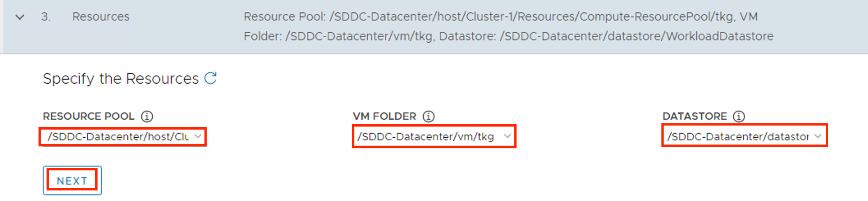Click the /SDDC-Datacenter/host/Clu path text
The width and height of the screenshot is (868, 201).
[x=118, y=137]
